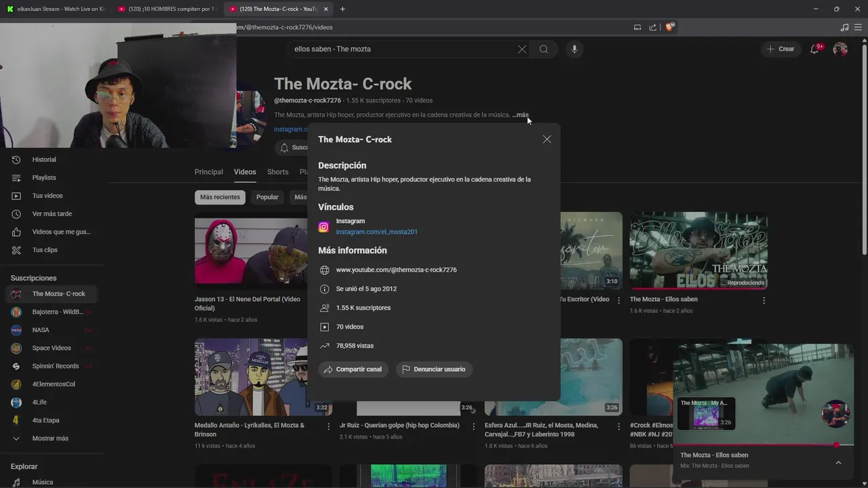Open Bajoterra subscription channel
Screen dimensions: 868x488
pos(52,312)
